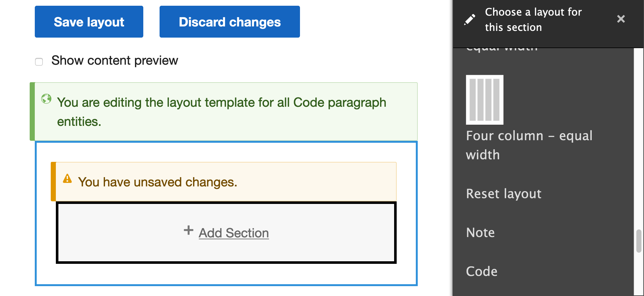This screenshot has width=644, height=296.
Task: Click the pencil edit icon in the panel header
Action: click(x=469, y=19)
